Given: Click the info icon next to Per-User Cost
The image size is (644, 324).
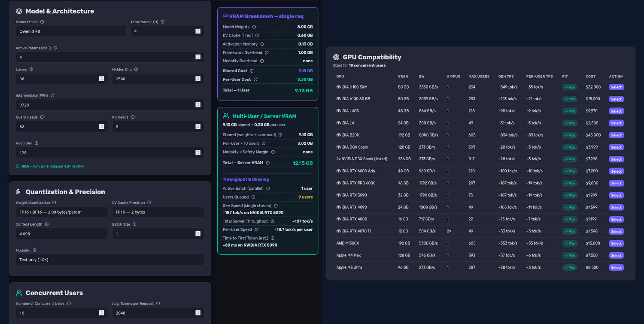Looking at the screenshot, I should [255, 79].
